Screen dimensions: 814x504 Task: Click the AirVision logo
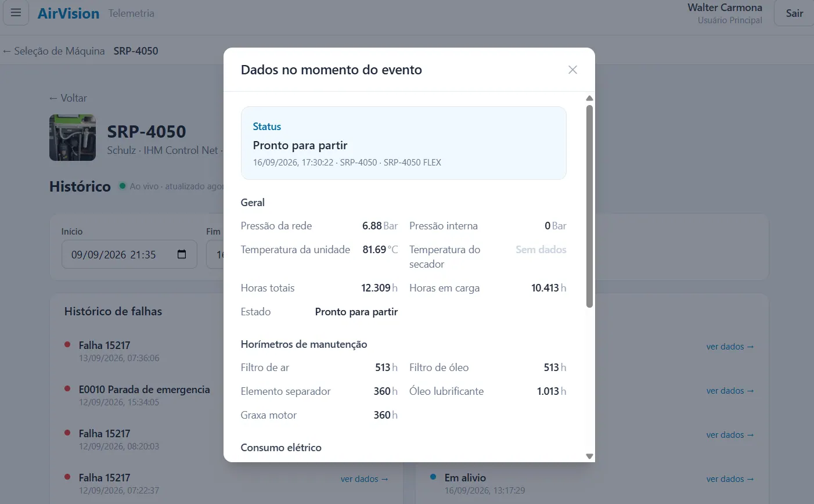click(69, 13)
